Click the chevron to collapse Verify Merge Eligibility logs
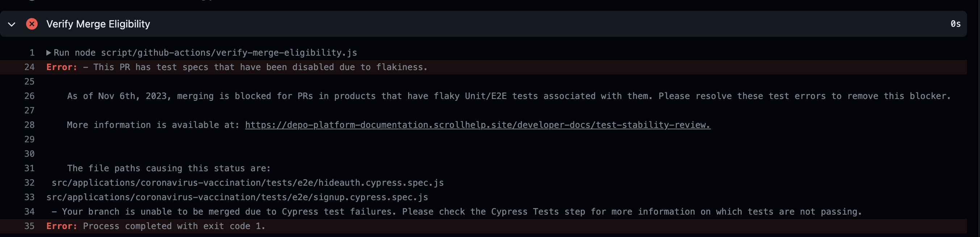 (x=12, y=24)
